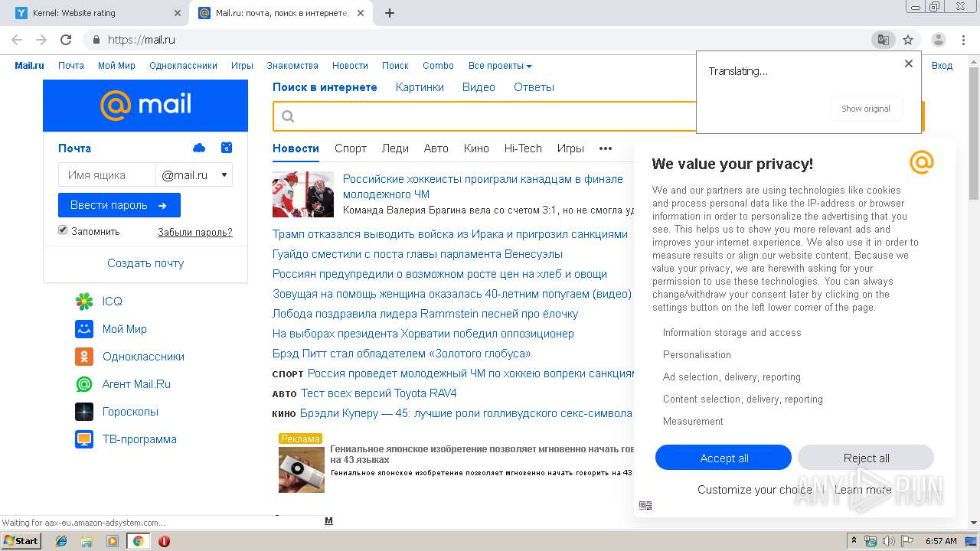Click the Measurement item in privacy dialog

click(x=693, y=422)
